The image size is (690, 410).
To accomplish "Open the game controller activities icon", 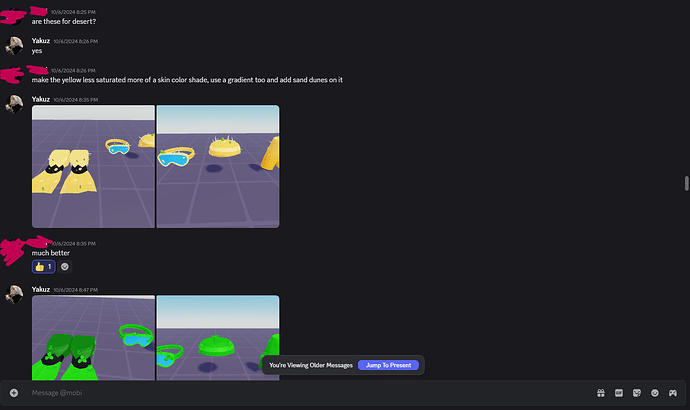I will point(673,393).
